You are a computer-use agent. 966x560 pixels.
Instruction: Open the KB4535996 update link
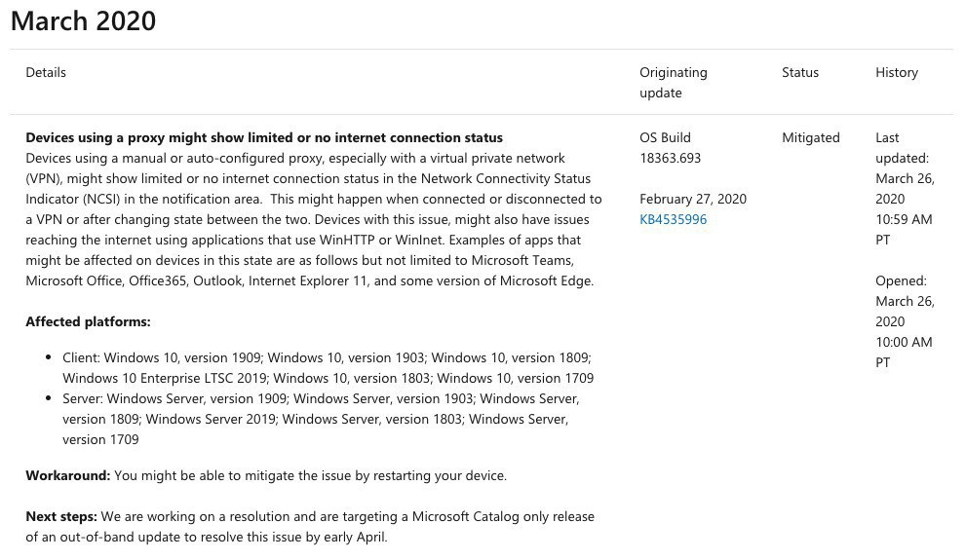[673, 219]
